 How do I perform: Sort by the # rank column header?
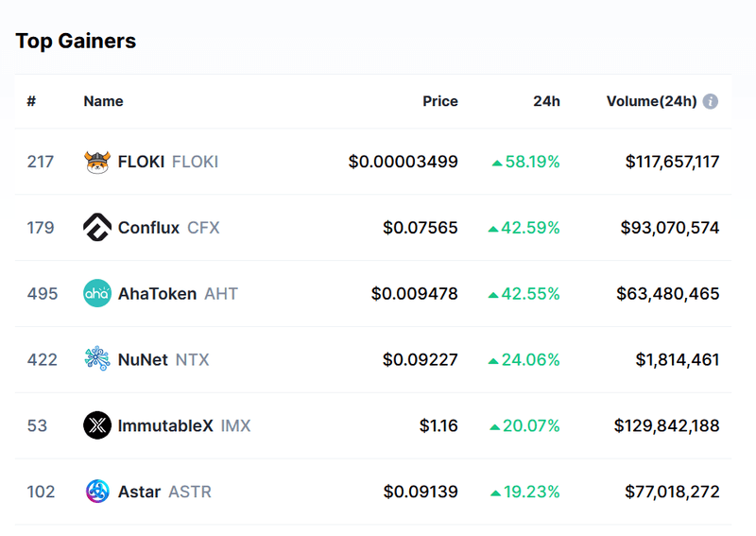(x=31, y=101)
